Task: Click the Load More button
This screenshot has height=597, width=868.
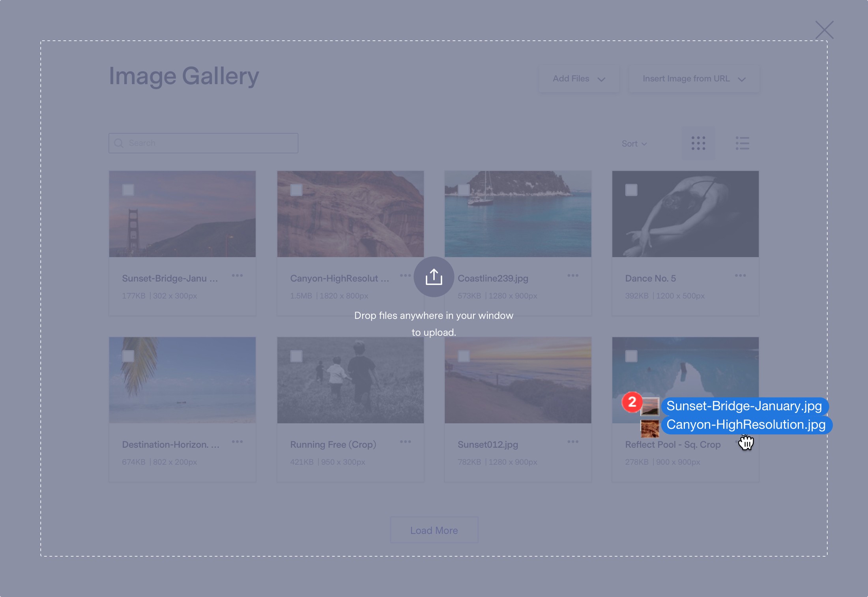Action: click(x=434, y=530)
